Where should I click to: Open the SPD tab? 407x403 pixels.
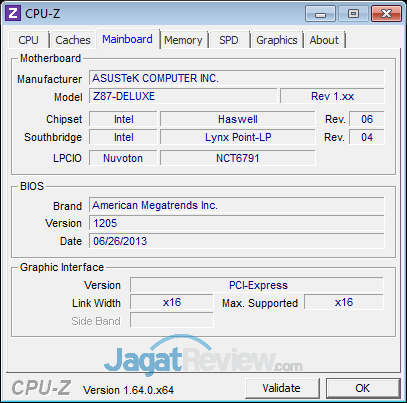click(x=229, y=40)
